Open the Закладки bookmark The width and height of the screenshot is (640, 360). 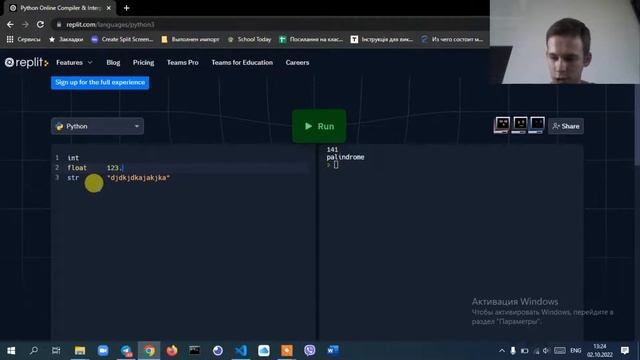[x=66, y=39]
